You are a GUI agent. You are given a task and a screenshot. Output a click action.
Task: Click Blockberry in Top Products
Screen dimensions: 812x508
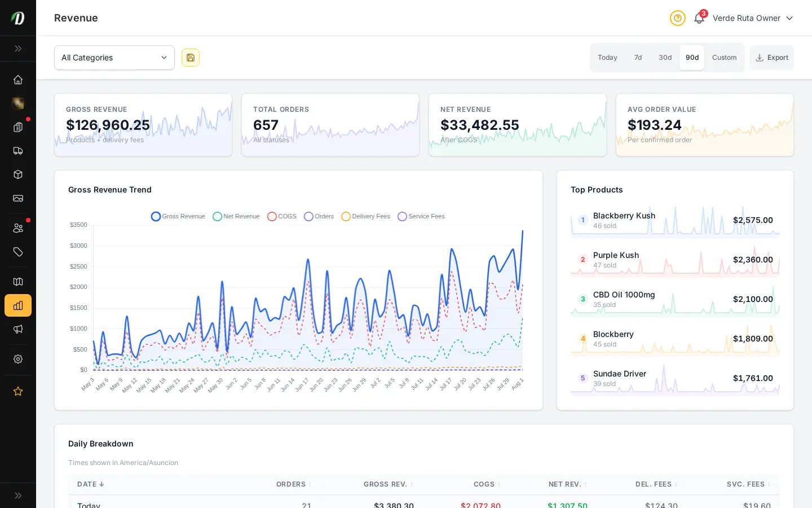675,339
